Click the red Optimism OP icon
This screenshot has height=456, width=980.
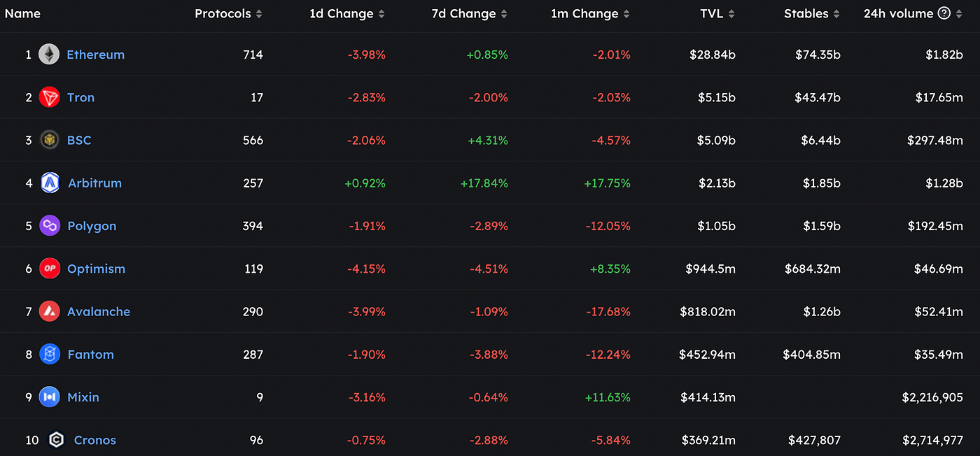pos(50,269)
